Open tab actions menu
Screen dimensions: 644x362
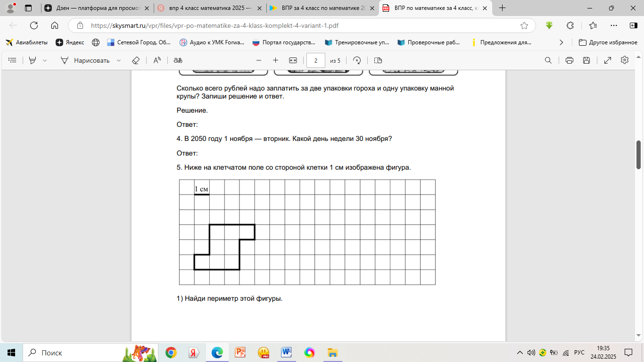[x=28, y=8]
